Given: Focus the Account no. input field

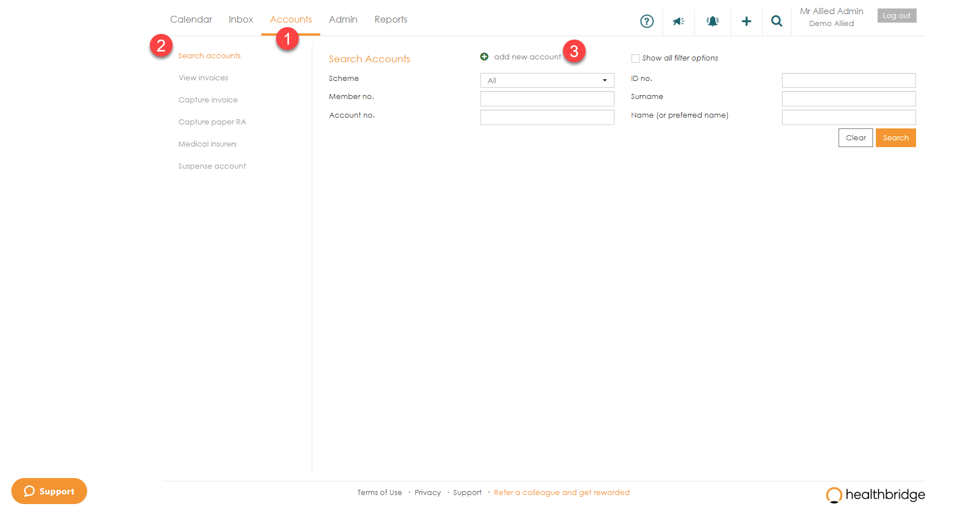Looking at the screenshot, I should coord(547,117).
